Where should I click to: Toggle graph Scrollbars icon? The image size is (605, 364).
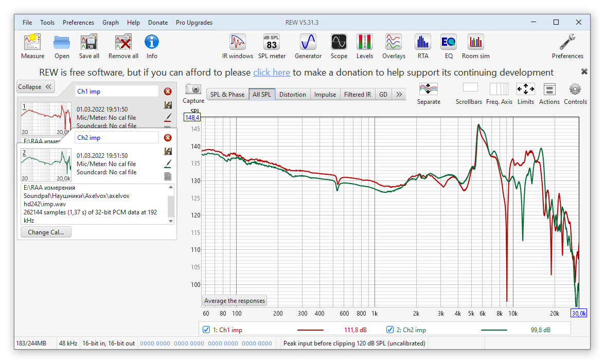click(x=470, y=88)
